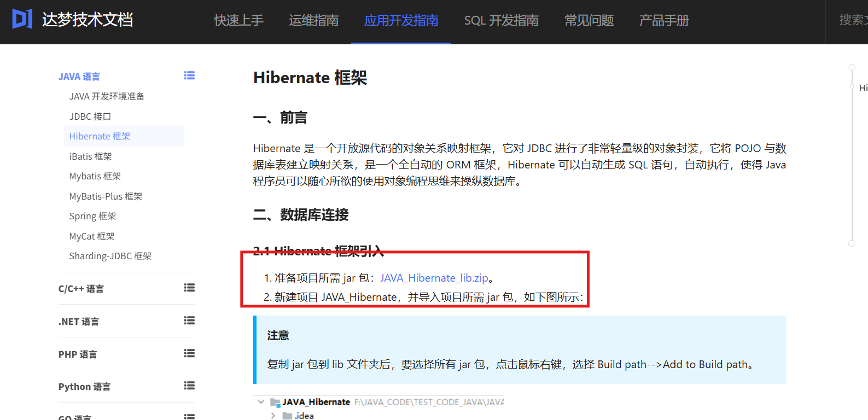Screen dimensions: 868x420
Task: Open the SQL 开发指南 nav tab
Action: pos(501,21)
